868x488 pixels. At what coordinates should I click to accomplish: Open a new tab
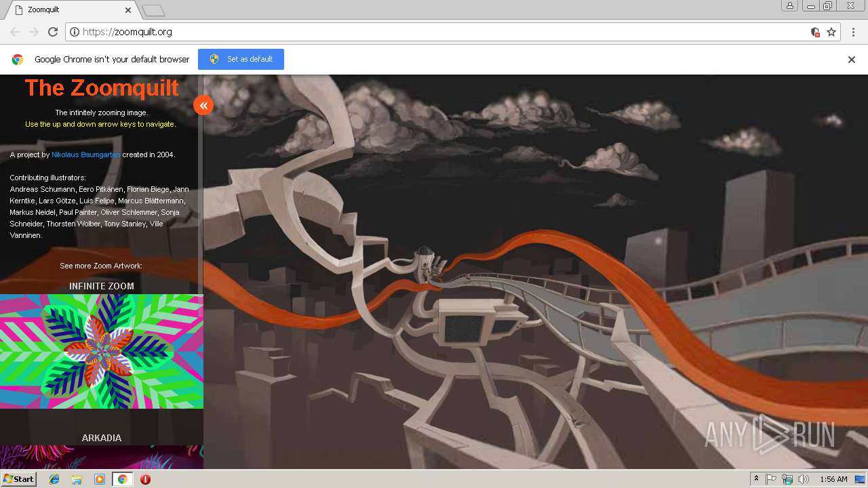click(x=153, y=10)
